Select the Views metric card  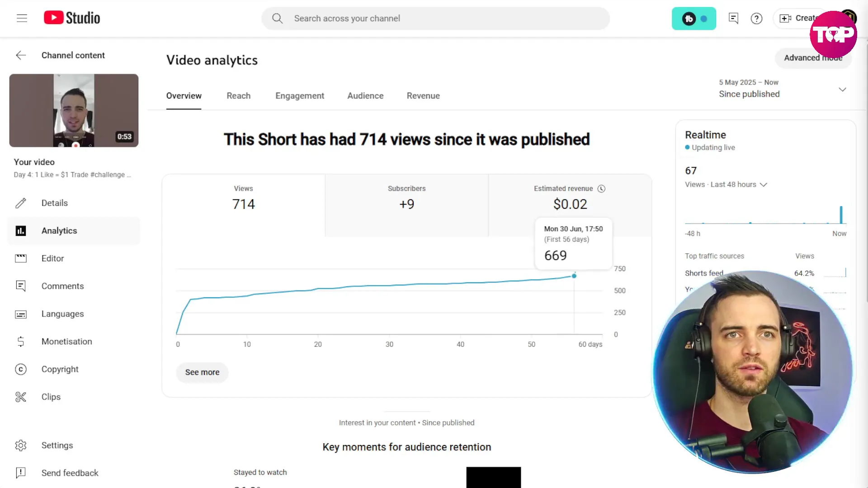point(244,205)
